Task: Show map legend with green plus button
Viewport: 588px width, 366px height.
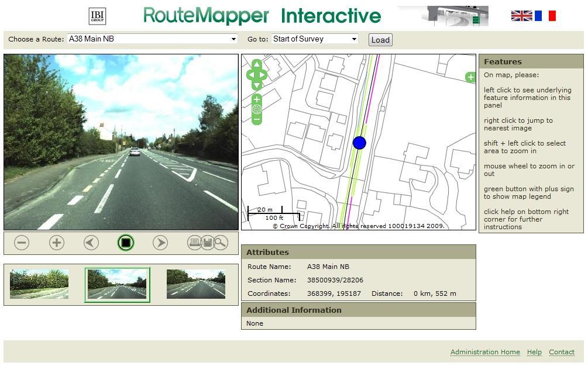Action: coord(470,77)
